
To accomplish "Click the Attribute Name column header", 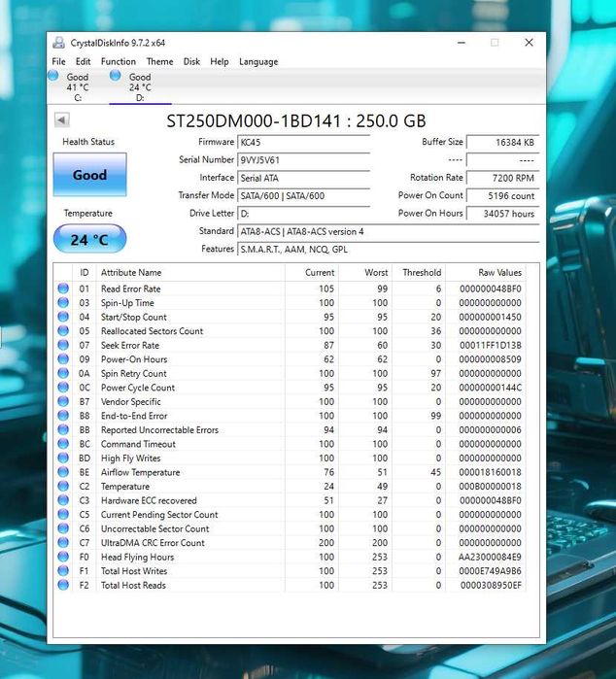I will coord(190,272).
